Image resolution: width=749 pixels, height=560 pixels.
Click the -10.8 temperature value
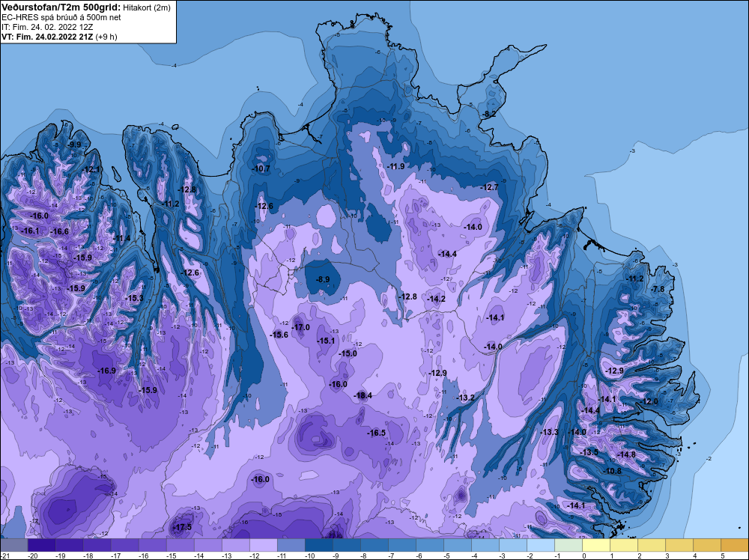tap(613, 471)
